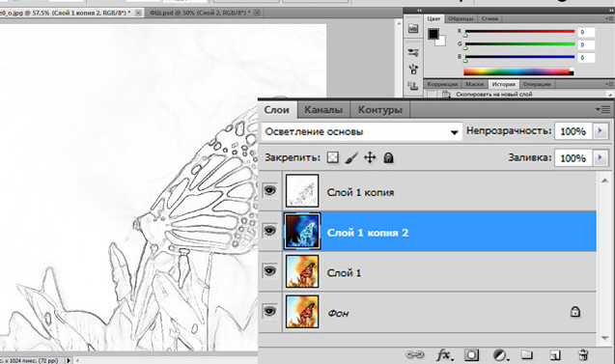
Task: Open Brush panel dock icon
Action: pyautogui.click(x=413, y=70)
